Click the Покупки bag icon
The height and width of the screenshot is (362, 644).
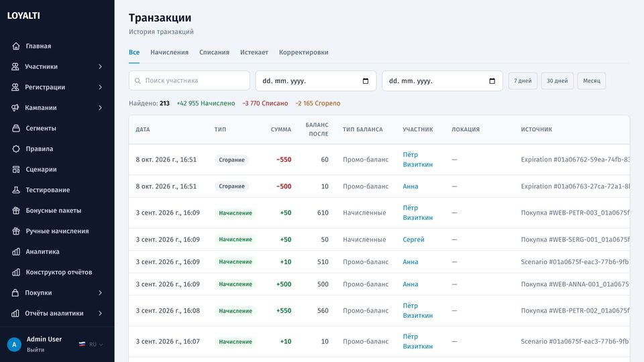pyautogui.click(x=15, y=293)
